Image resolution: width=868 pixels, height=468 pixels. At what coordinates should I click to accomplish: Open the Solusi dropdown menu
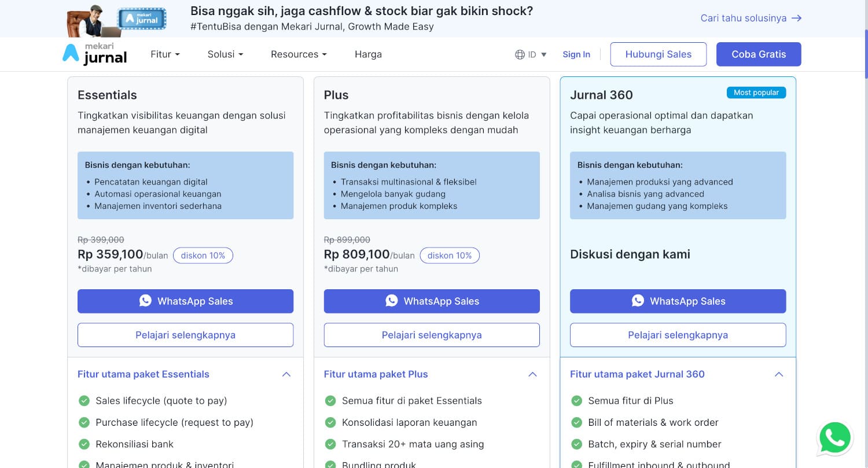click(x=225, y=54)
